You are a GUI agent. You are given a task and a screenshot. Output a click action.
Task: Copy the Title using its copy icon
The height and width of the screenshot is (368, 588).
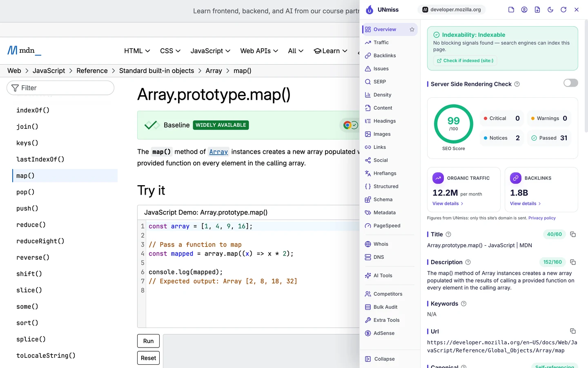(573, 234)
